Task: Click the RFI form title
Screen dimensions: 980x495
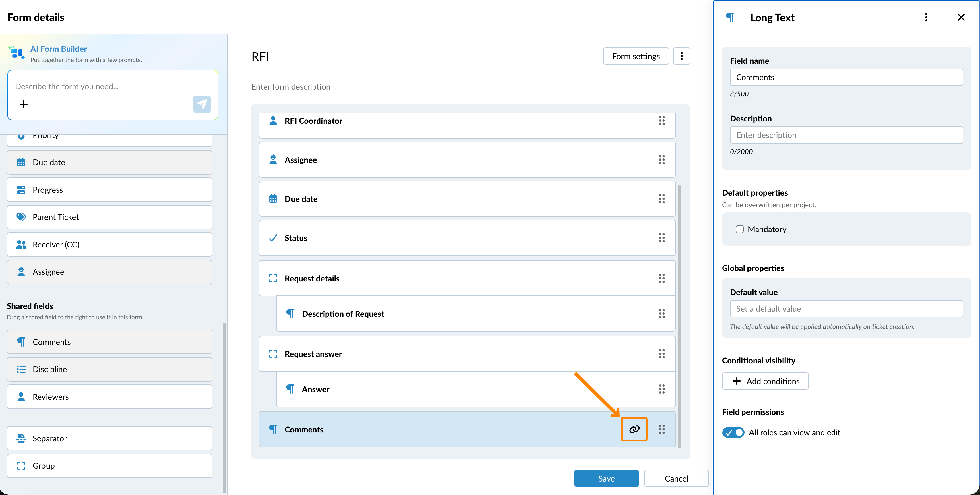Action: coord(260,57)
